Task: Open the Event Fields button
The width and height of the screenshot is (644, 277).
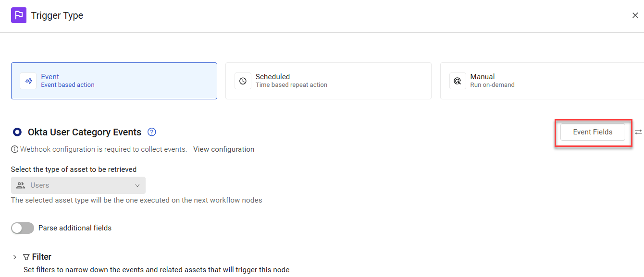Action: pos(593,132)
